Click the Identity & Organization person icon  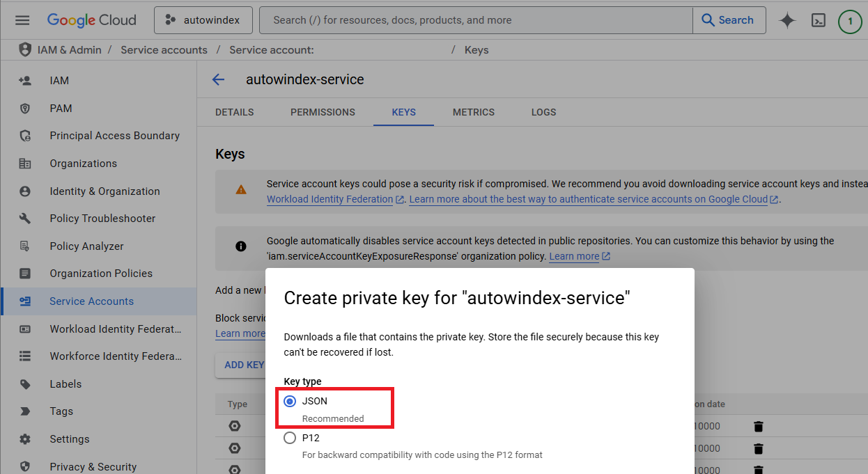pyautogui.click(x=25, y=191)
